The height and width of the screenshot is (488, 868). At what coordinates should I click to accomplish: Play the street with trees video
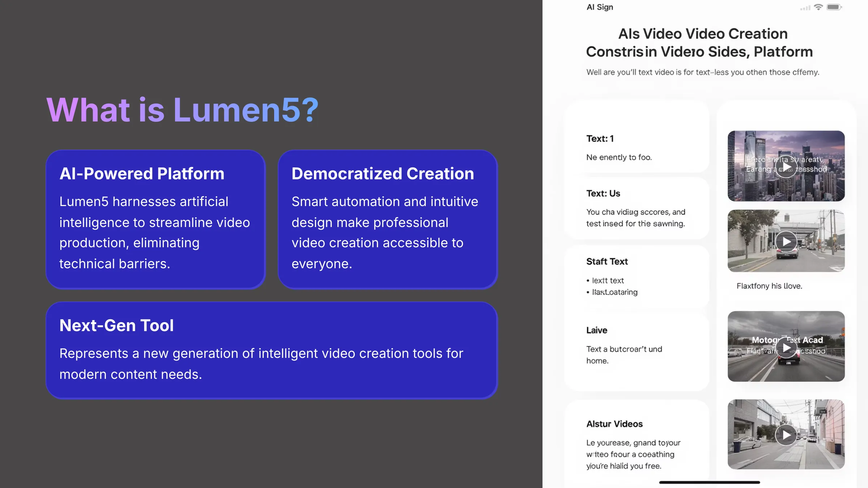(786, 242)
